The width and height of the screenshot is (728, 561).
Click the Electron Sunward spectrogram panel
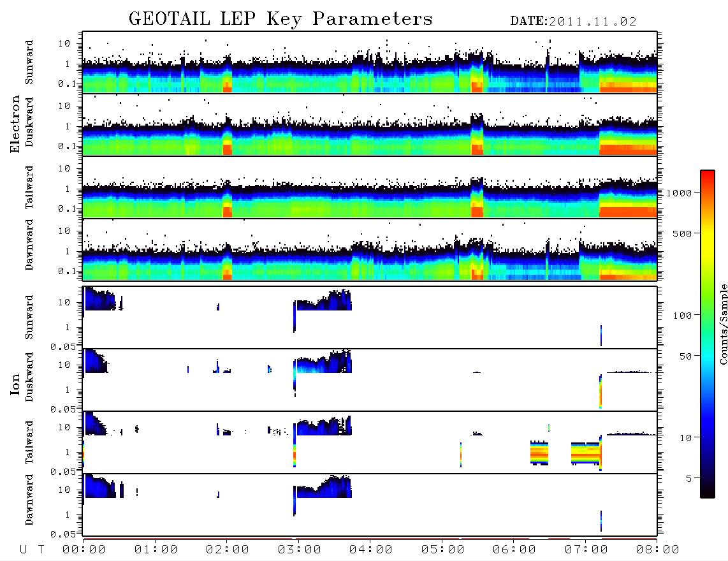(x=370, y=62)
